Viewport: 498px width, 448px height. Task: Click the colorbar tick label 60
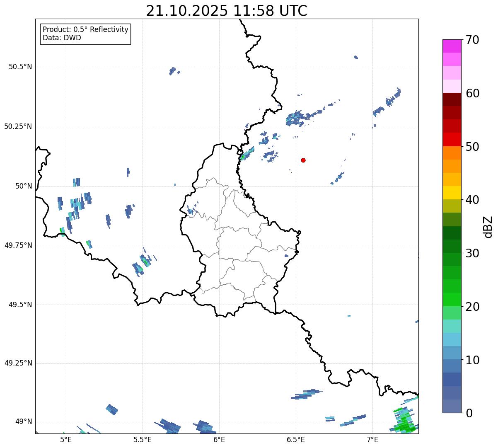(472, 93)
